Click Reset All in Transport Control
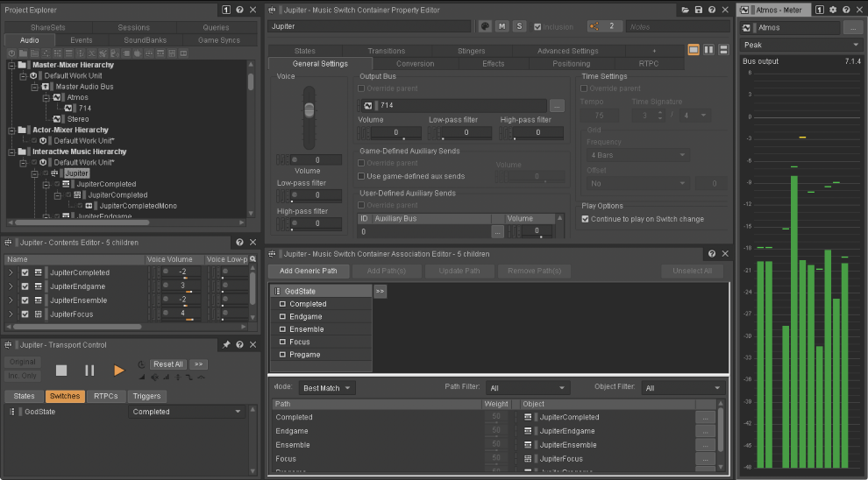The height and width of the screenshot is (480, 868). pos(167,364)
